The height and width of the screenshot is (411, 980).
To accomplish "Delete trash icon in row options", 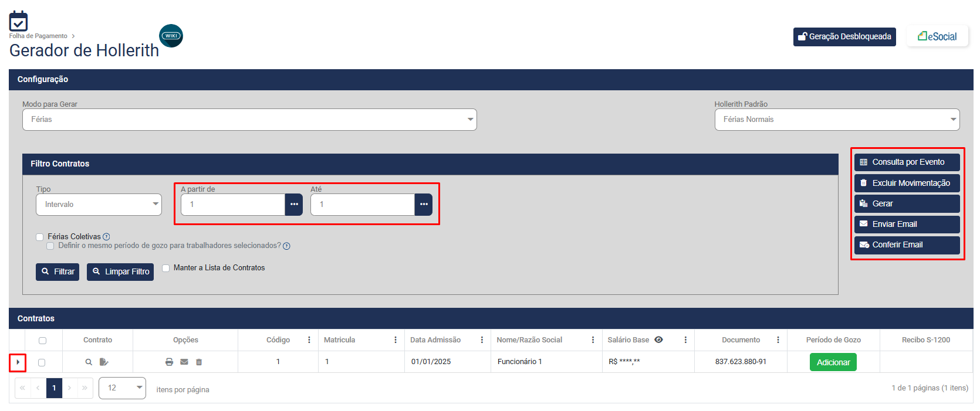I will [199, 362].
